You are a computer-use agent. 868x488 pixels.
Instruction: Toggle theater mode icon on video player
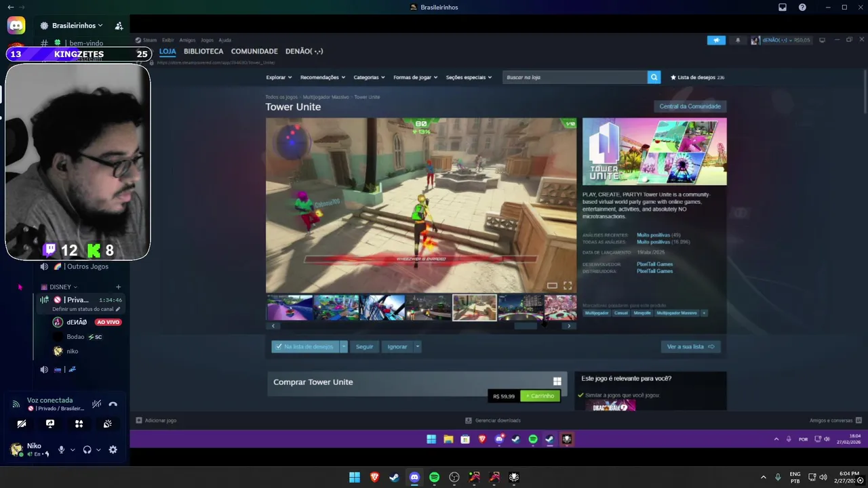[x=552, y=285]
